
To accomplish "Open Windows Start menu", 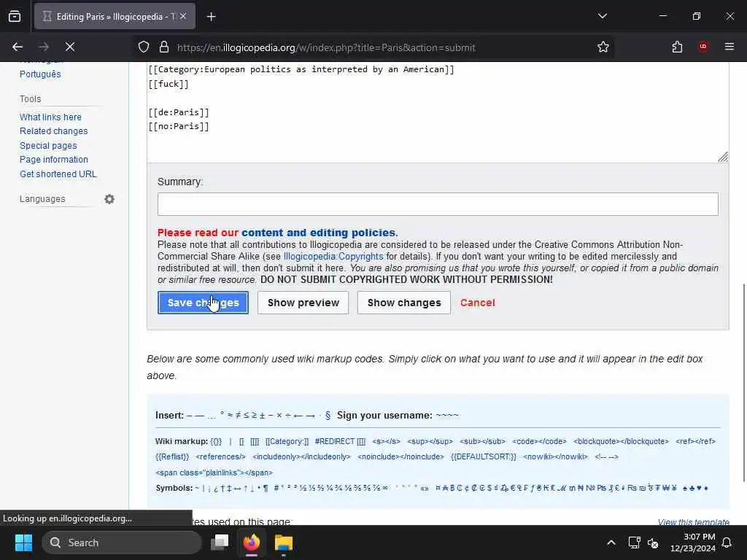I will (x=23, y=542).
